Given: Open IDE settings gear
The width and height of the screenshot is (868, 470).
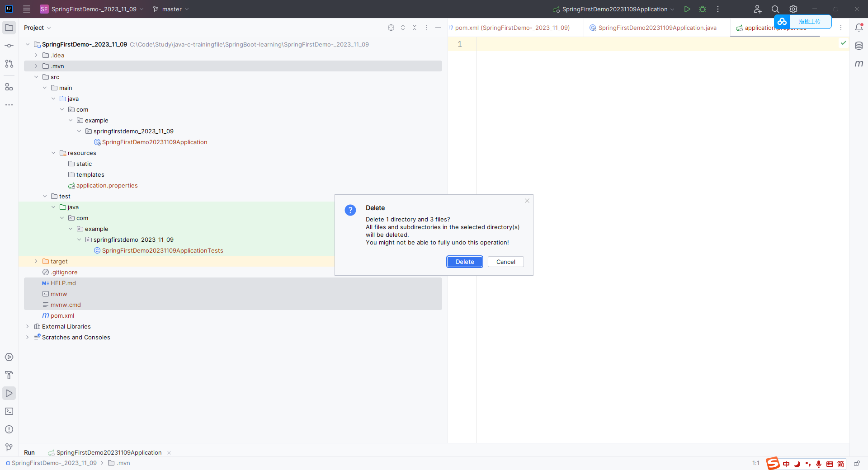Looking at the screenshot, I should coord(793,9).
